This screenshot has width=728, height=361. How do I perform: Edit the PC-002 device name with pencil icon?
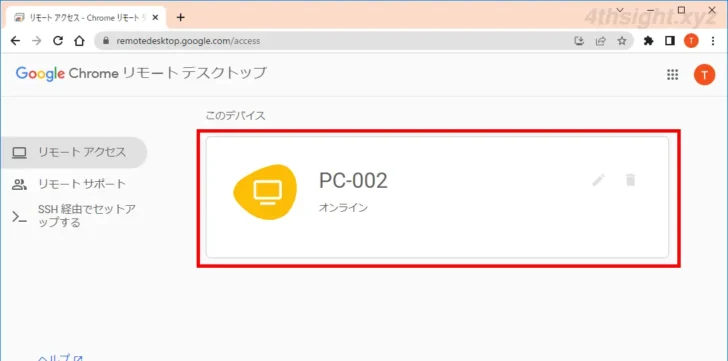(598, 180)
